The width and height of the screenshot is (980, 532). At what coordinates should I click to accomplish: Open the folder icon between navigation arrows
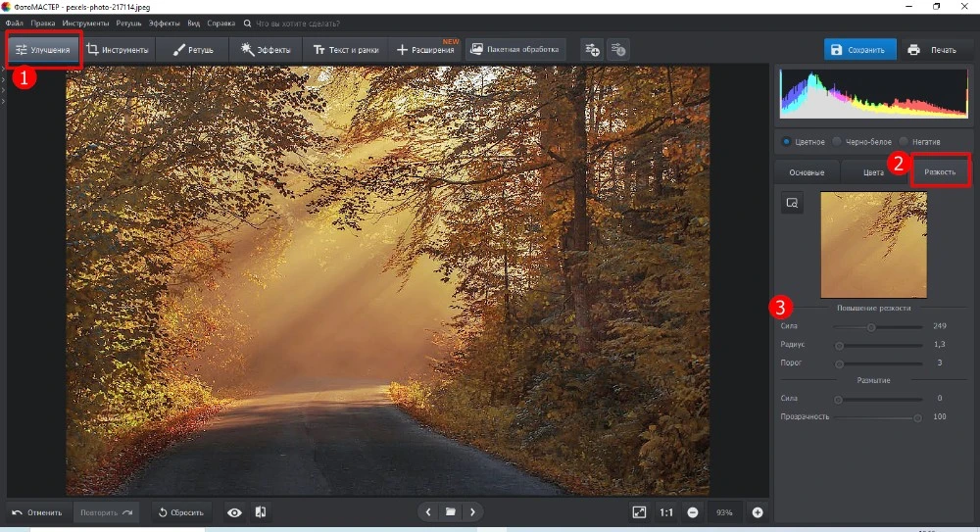pos(450,511)
